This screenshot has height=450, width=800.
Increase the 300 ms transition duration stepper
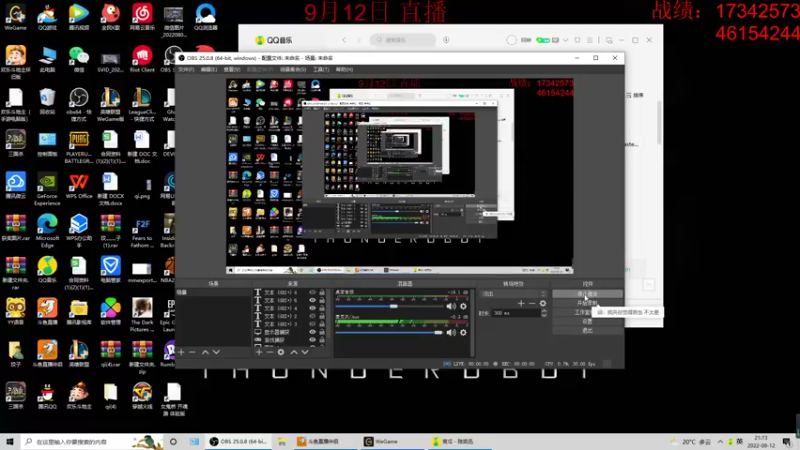(544, 311)
